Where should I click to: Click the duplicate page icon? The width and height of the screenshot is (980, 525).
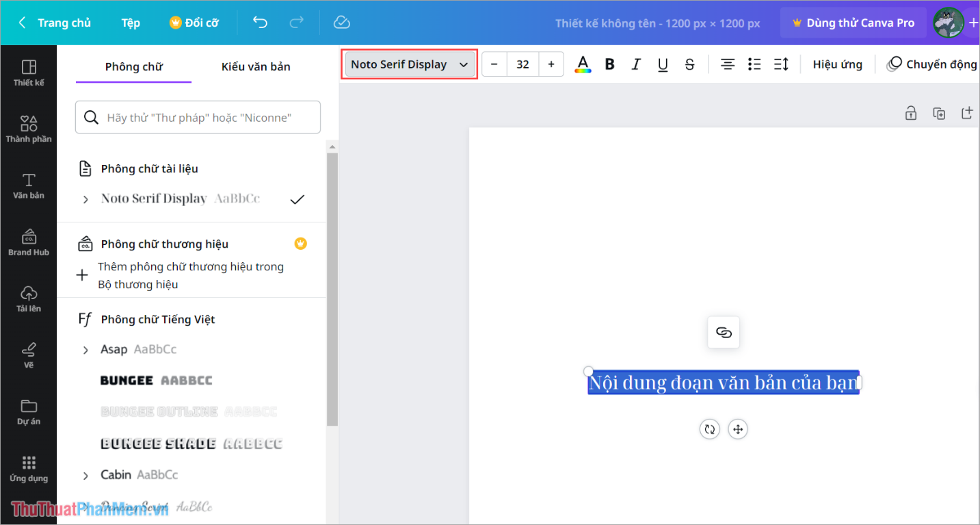(939, 114)
